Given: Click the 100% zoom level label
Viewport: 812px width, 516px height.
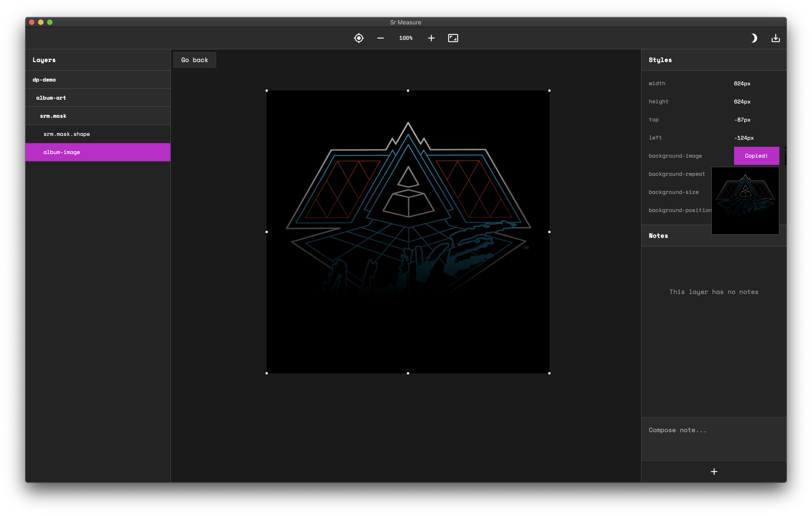Looking at the screenshot, I should coord(406,38).
